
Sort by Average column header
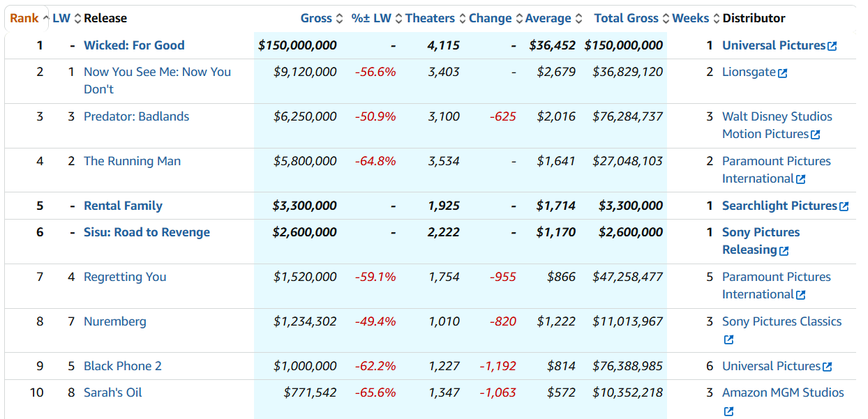(548, 18)
